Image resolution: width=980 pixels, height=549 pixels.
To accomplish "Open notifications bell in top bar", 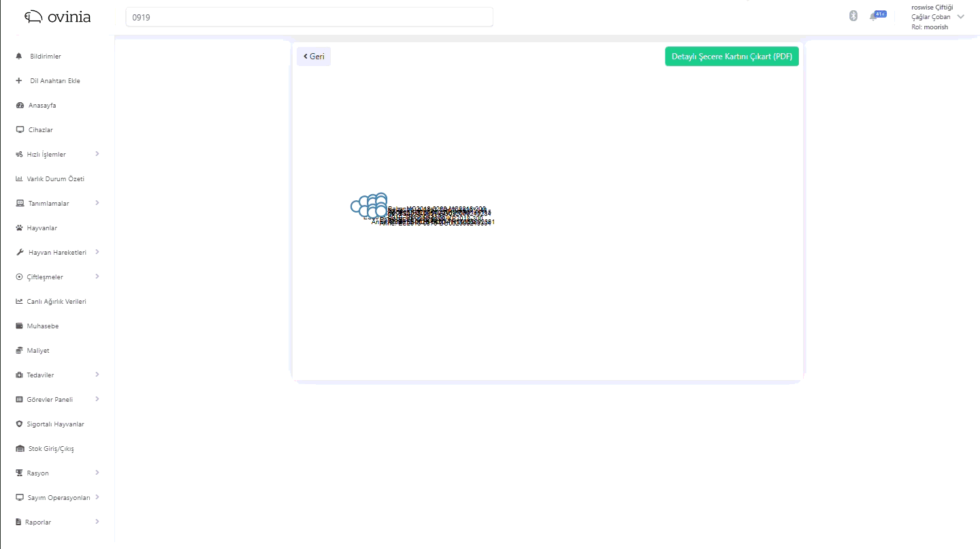I will click(874, 16).
